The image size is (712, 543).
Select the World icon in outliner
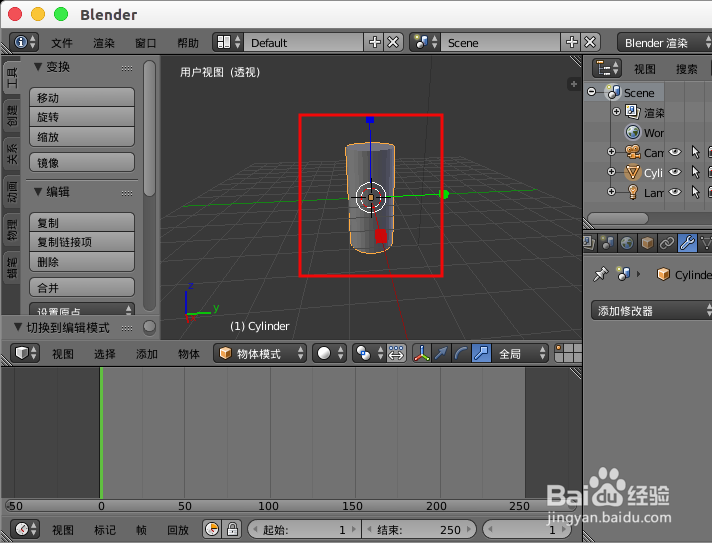pos(633,132)
